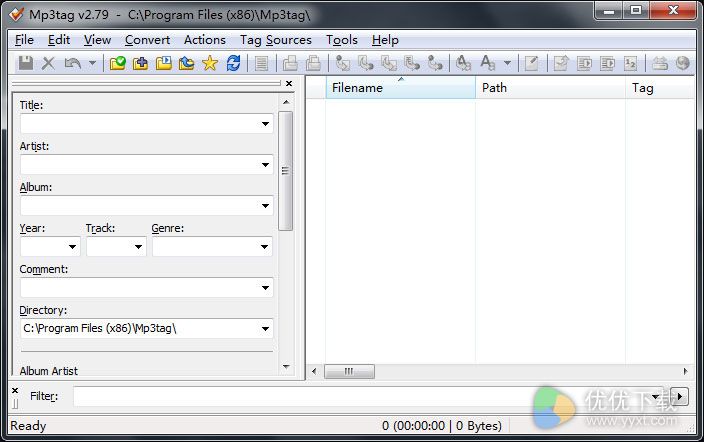Click the file list scroll-right arrow
This screenshot has width=704, height=442.
(685, 371)
